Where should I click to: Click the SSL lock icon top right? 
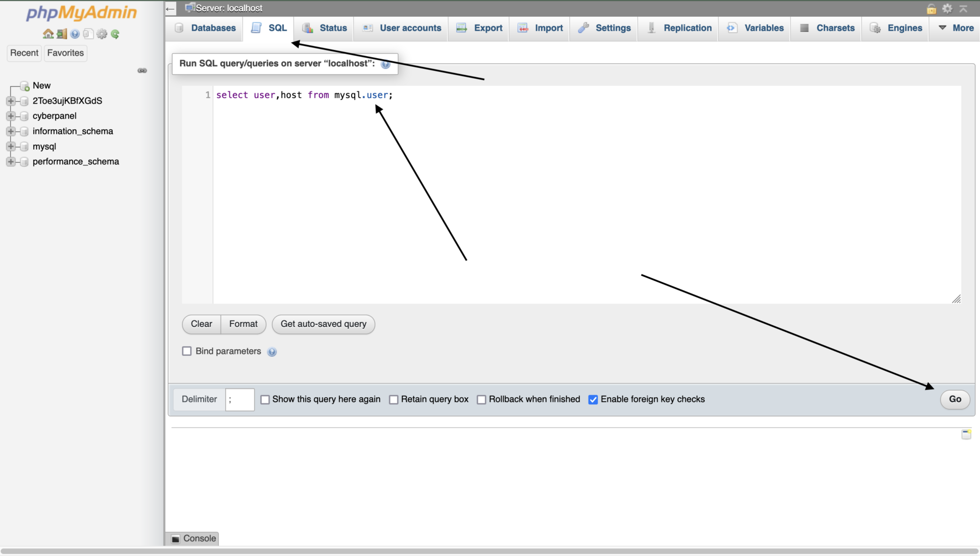click(931, 8)
